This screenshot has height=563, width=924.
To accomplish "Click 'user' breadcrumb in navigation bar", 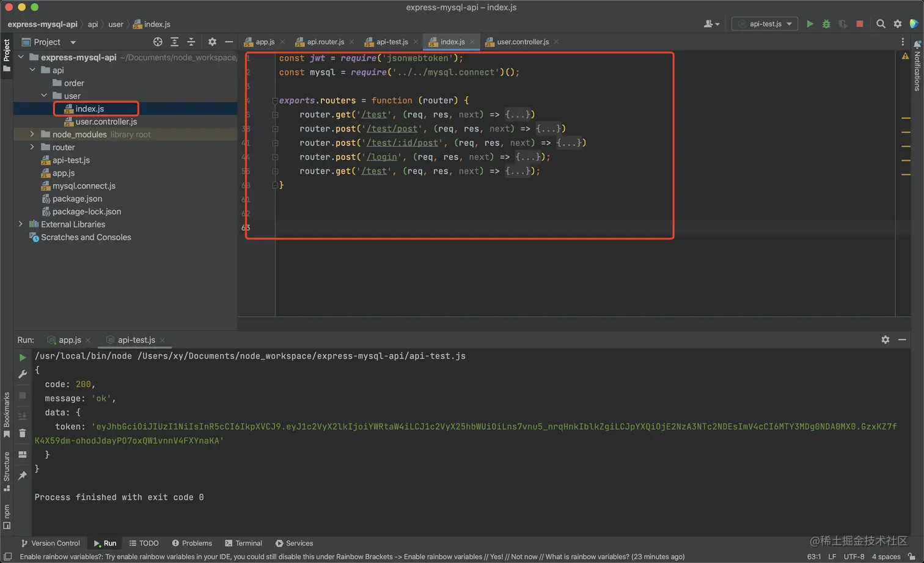I will tap(116, 24).
